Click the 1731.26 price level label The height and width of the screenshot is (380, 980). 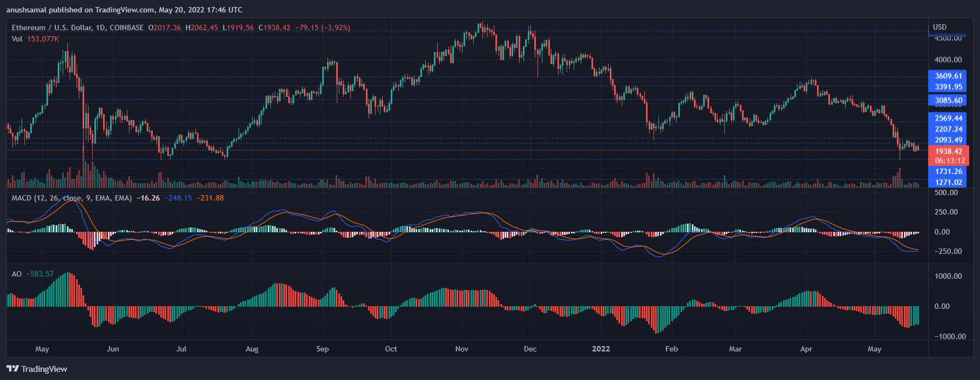948,171
